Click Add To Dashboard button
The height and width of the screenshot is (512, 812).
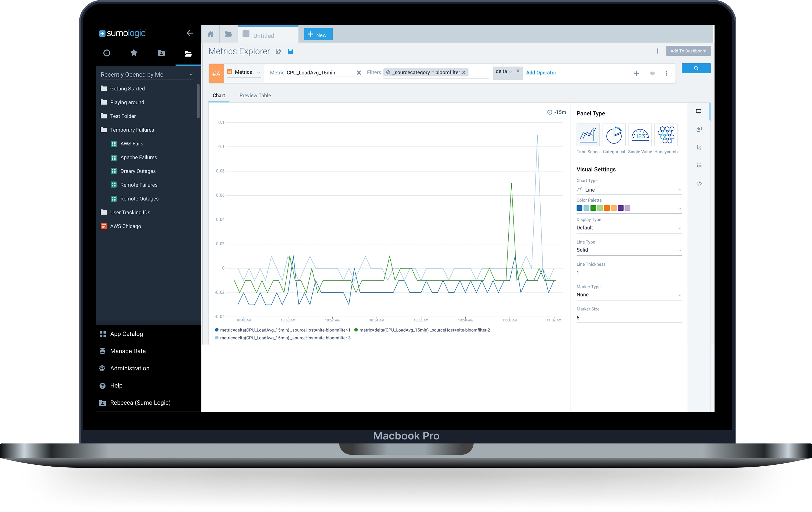point(688,51)
